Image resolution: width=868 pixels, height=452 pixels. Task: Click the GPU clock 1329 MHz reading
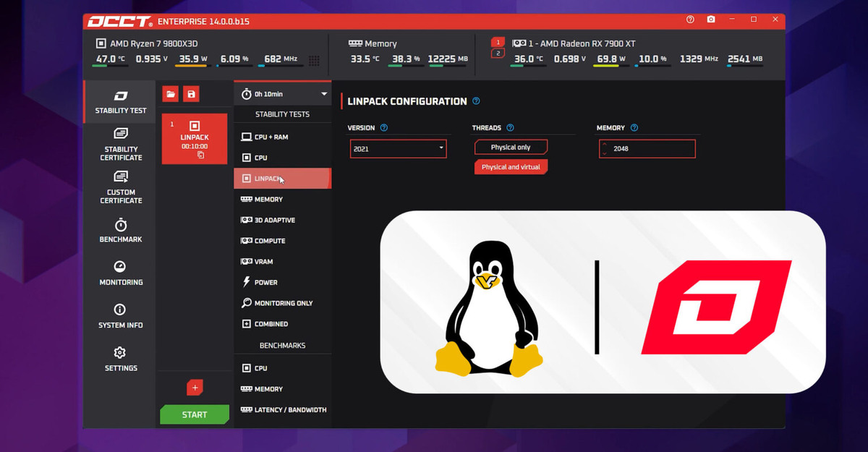[699, 59]
